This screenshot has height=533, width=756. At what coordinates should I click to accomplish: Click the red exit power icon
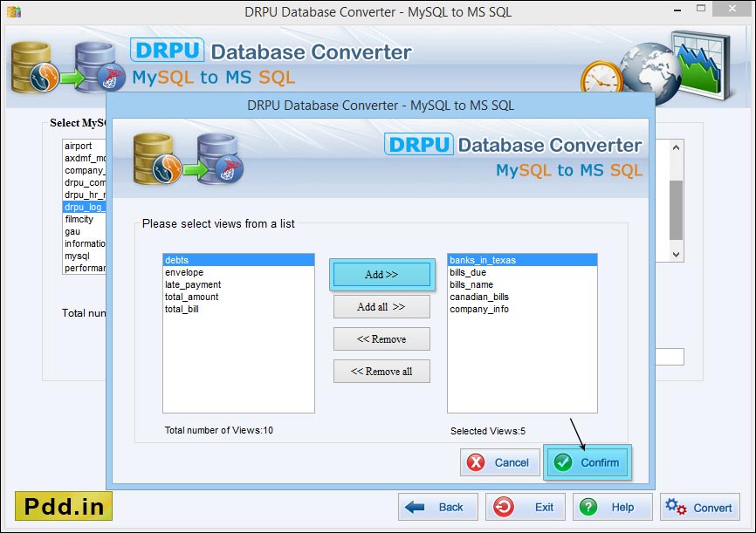[504, 507]
